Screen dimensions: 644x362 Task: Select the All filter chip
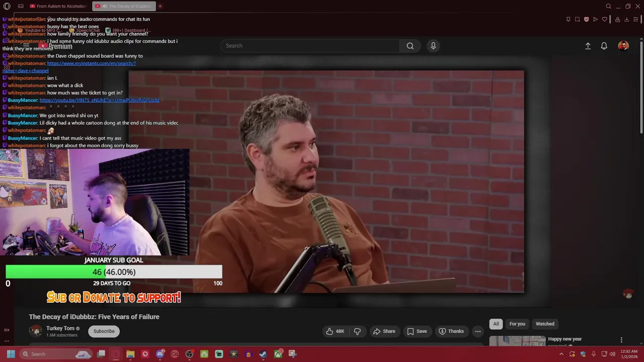click(x=496, y=324)
